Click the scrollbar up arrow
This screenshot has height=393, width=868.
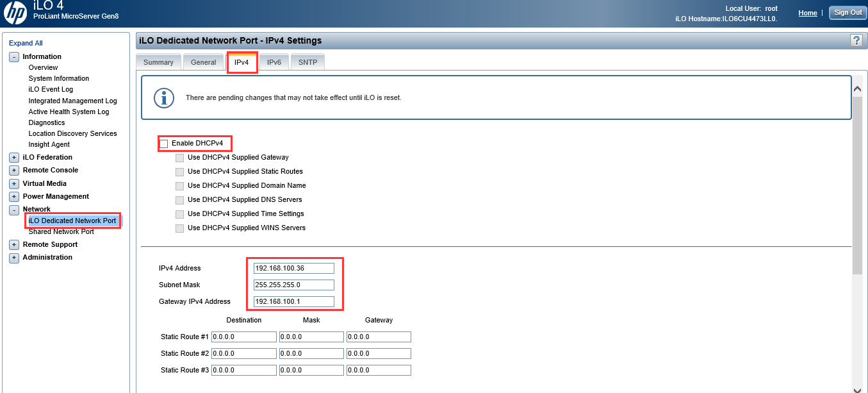[x=858, y=89]
